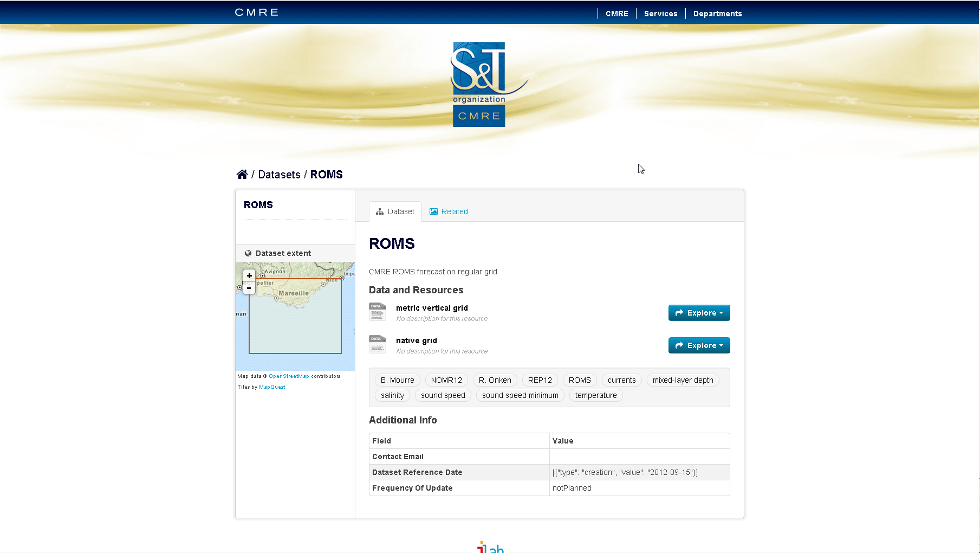Click the home icon in breadcrumb

click(x=242, y=174)
